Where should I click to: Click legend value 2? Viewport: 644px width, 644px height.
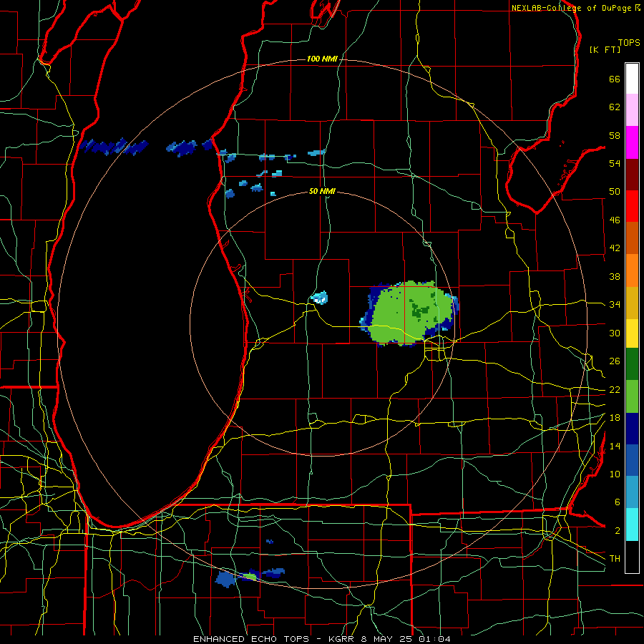618,530
